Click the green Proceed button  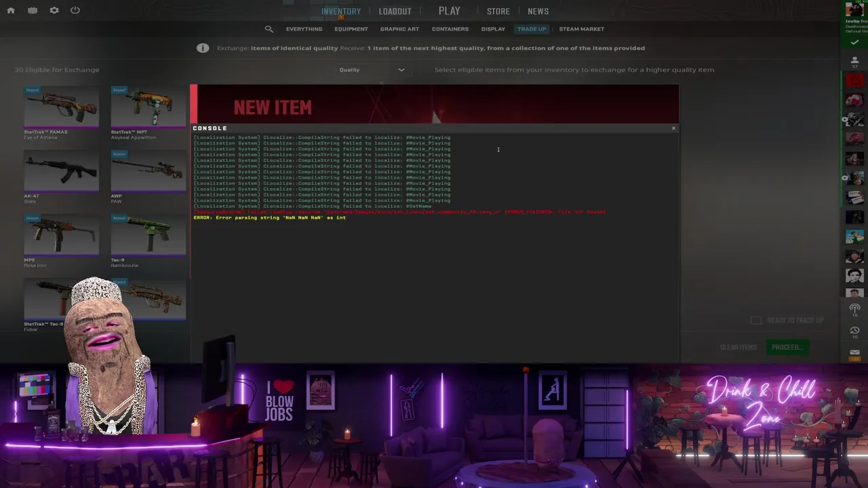point(787,347)
